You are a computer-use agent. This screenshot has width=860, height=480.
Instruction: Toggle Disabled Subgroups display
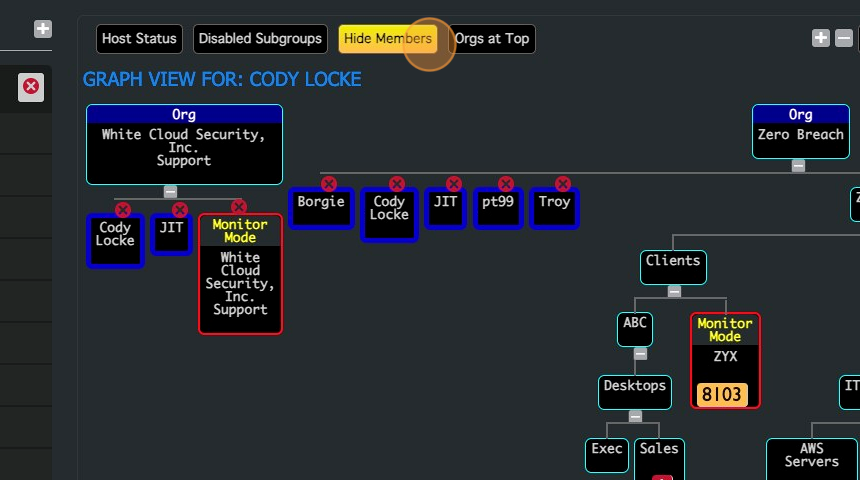pos(260,39)
